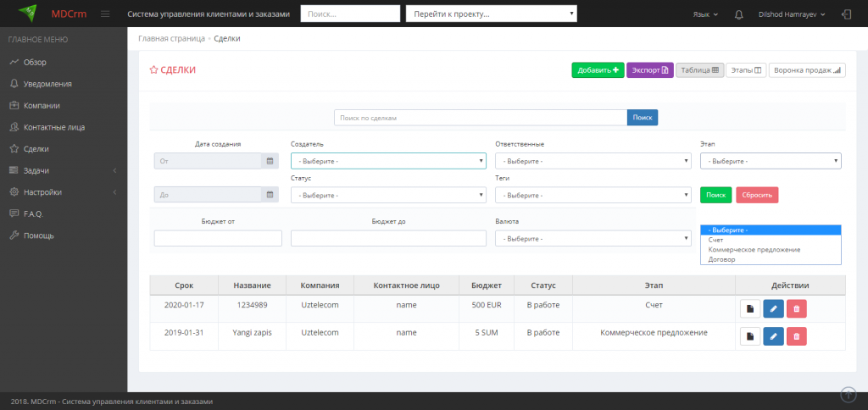Delete the Yangi zapis deal

tap(796, 337)
